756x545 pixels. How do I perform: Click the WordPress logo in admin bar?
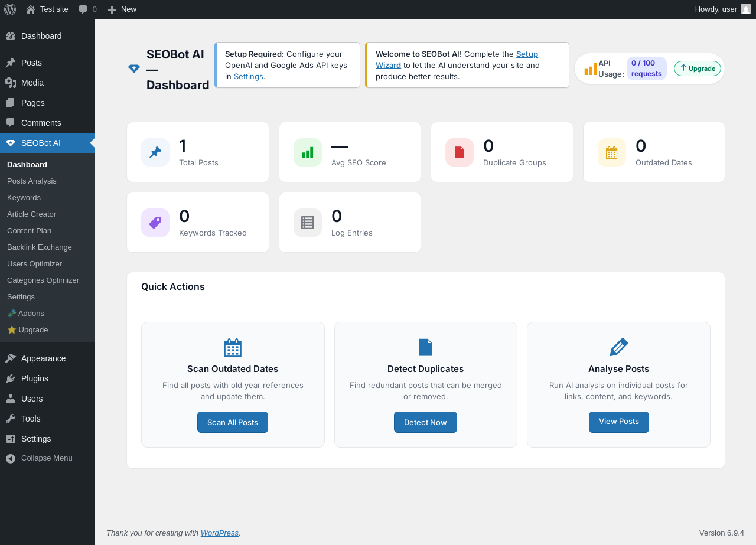click(9, 9)
